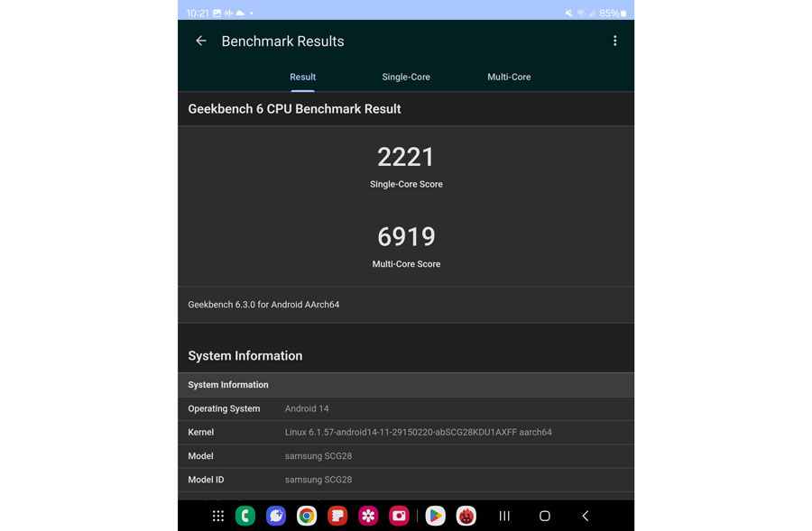Tap the battery 85% status indicator

(x=614, y=13)
